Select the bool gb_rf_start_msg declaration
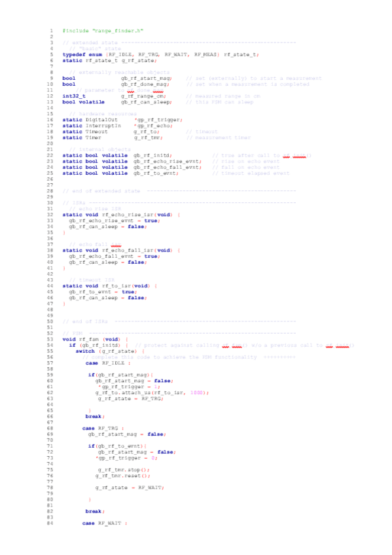392x555 pixels. (117, 79)
